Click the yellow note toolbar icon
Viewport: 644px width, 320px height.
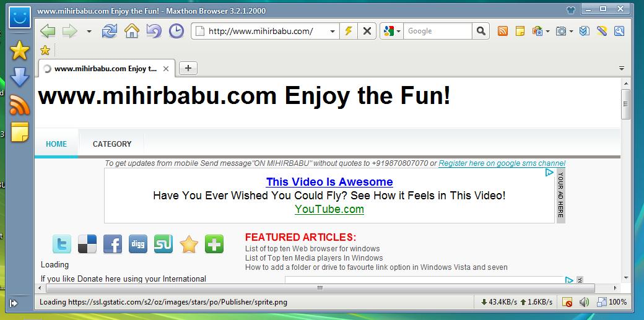(x=520, y=31)
